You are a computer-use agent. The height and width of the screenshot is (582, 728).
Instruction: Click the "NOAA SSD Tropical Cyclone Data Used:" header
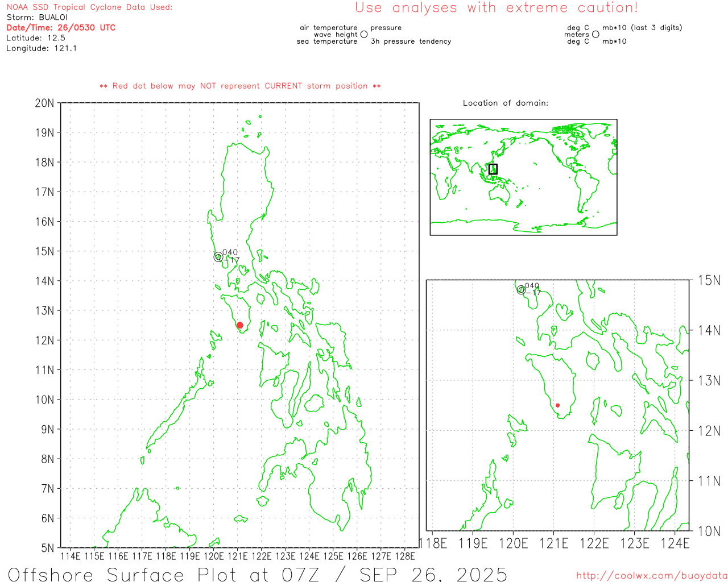[x=89, y=7]
